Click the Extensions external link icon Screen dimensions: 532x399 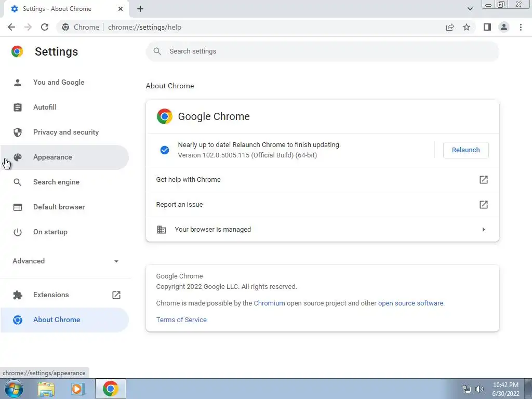tap(116, 295)
